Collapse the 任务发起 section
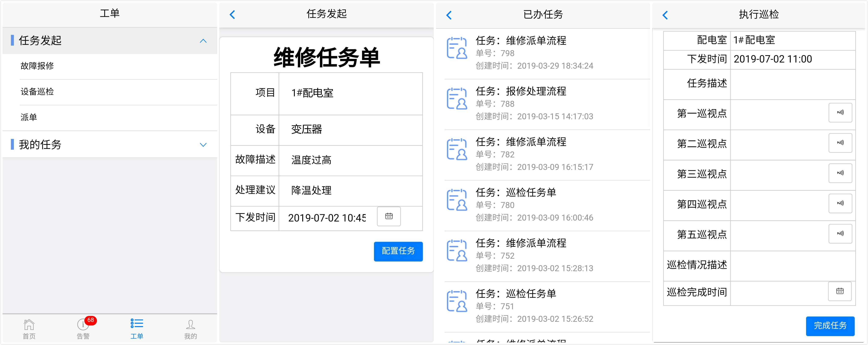The image size is (868, 345). (203, 41)
